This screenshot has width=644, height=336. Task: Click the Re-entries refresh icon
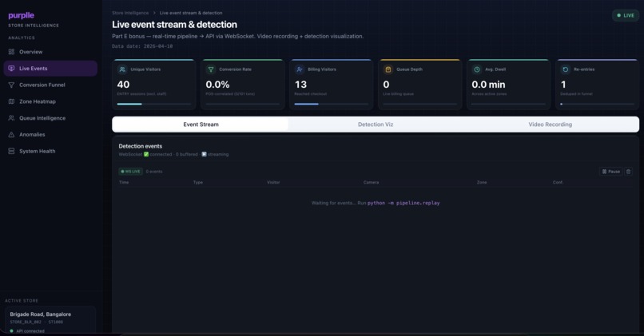(x=566, y=69)
